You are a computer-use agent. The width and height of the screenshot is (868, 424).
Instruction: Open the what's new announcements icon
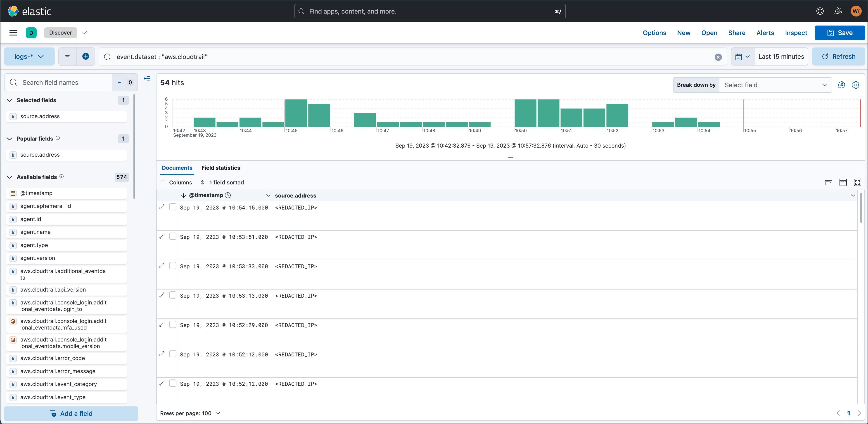coord(838,11)
